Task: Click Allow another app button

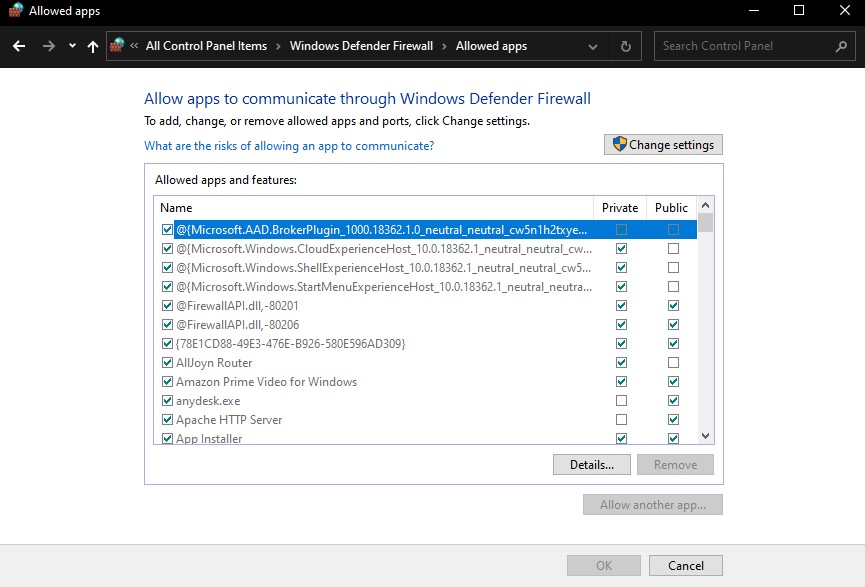Action: click(x=653, y=505)
